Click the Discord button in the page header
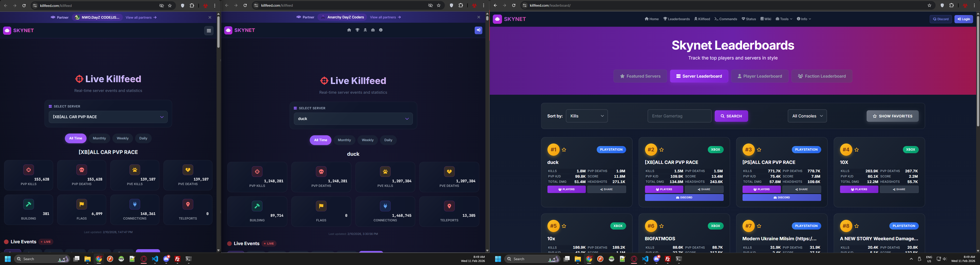 [x=940, y=19]
